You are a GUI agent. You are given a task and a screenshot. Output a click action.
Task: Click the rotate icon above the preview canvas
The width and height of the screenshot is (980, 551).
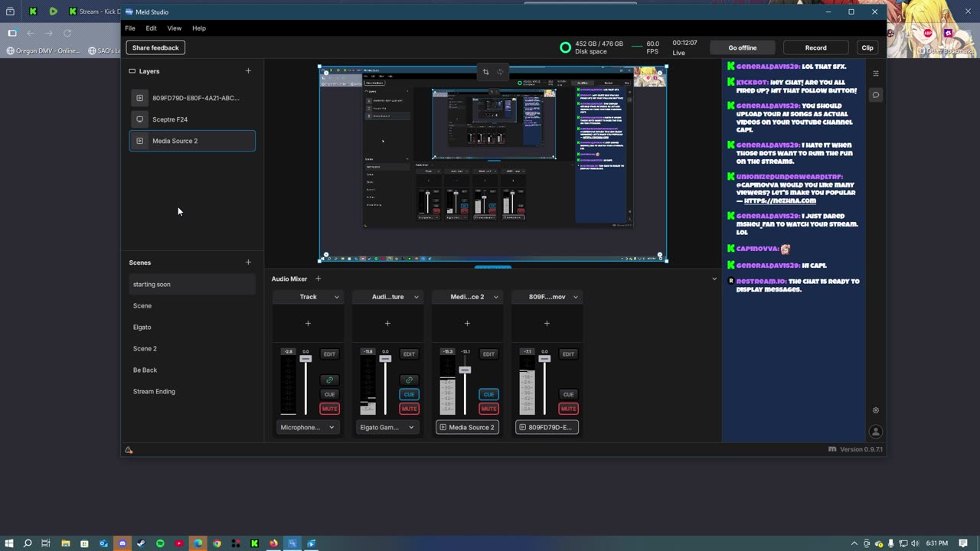(500, 72)
